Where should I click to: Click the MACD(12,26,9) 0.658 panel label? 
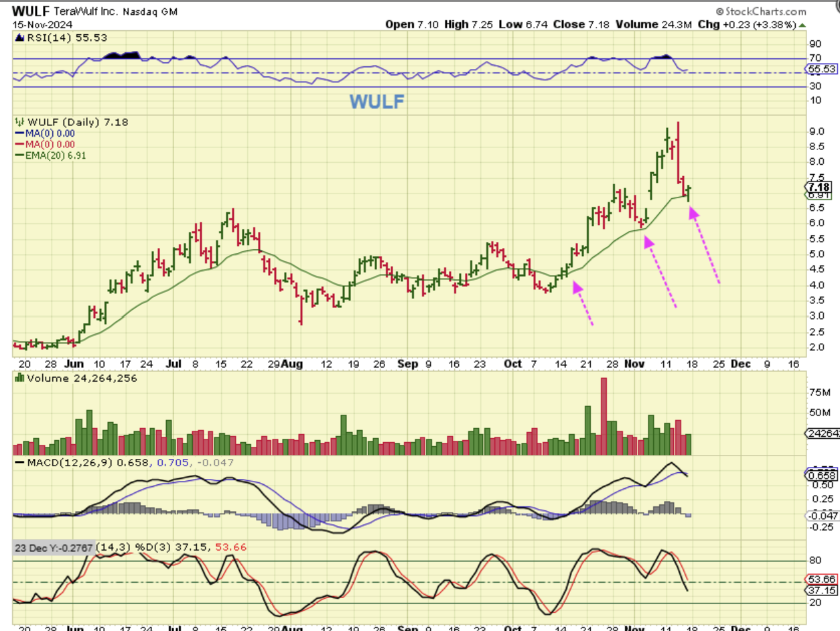coord(83,462)
